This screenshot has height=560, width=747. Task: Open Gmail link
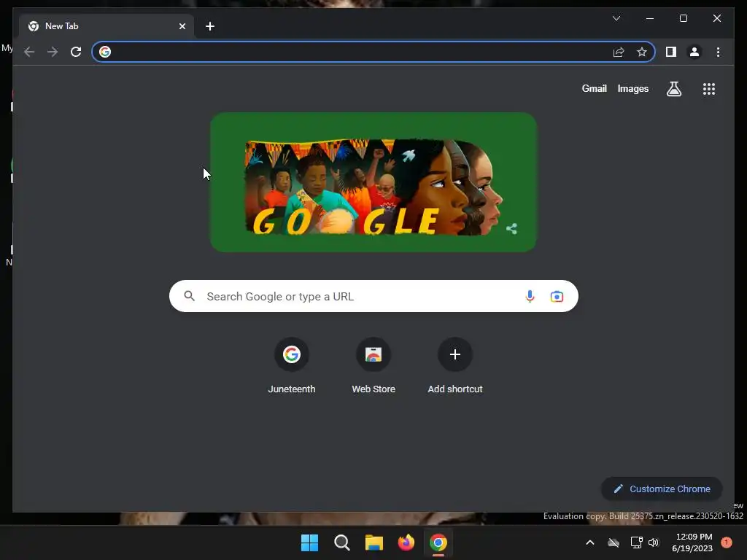pos(594,88)
